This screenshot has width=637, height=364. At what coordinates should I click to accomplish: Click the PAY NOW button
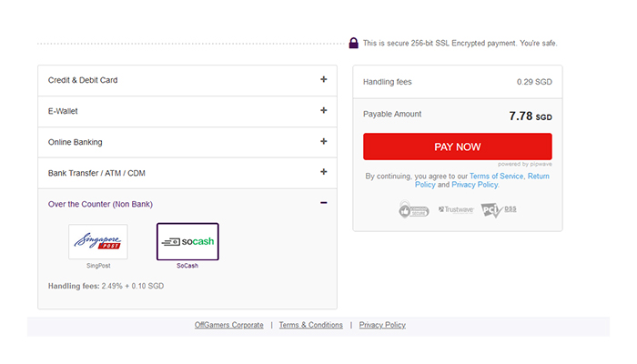click(x=458, y=147)
